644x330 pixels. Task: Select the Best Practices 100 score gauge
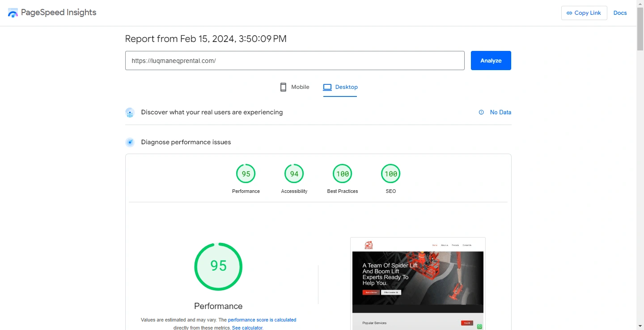[x=343, y=174]
